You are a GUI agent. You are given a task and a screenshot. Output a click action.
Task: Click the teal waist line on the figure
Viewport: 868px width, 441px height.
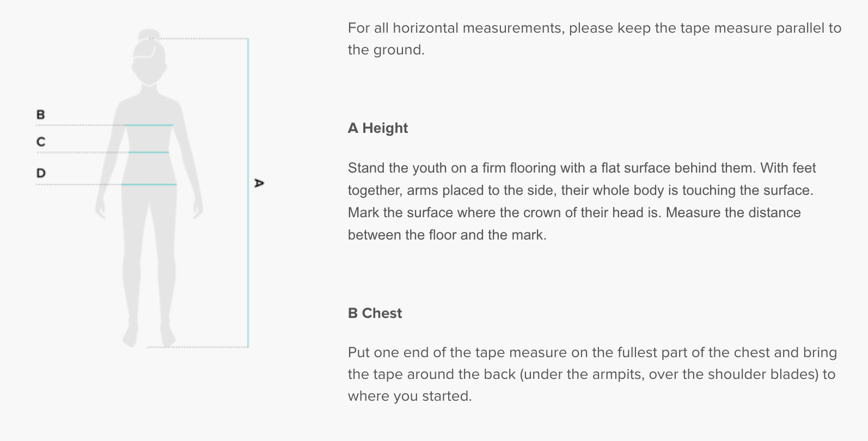(x=149, y=152)
